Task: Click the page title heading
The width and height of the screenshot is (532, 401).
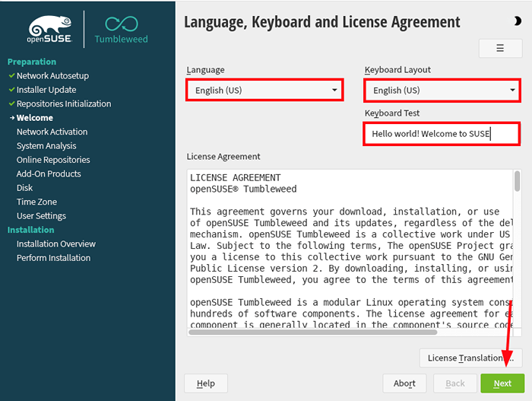Action: point(322,22)
